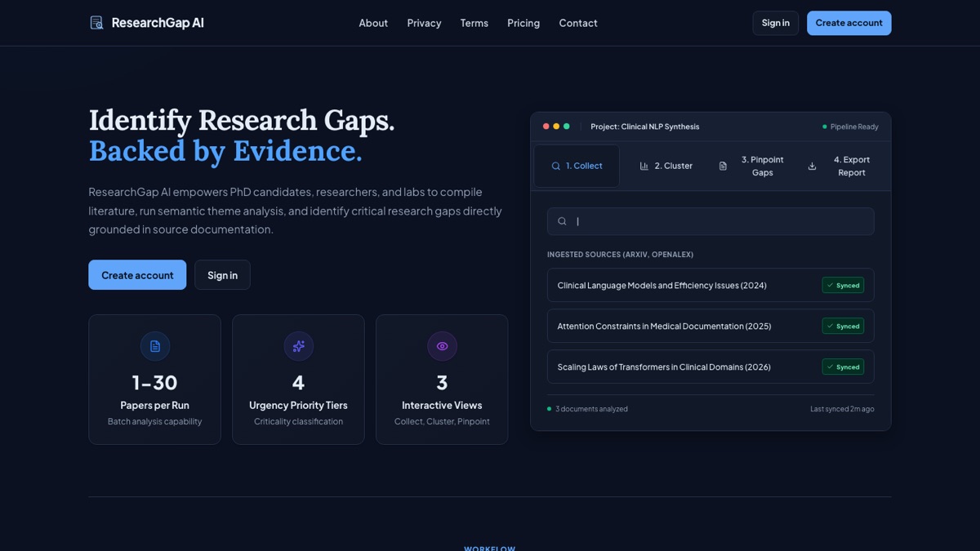Image resolution: width=980 pixels, height=551 pixels.
Task: Click the document icon above Papers per Run
Action: point(155,346)
